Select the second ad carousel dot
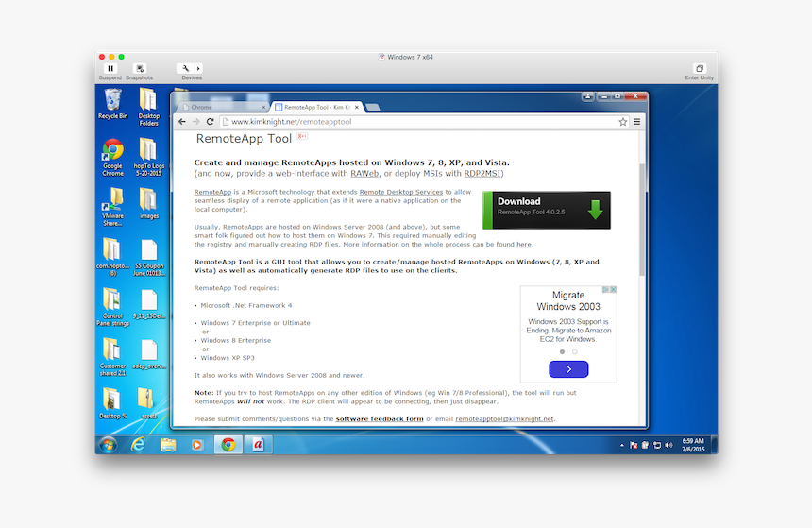The height and width of the screenshot is (528, 812). 574,351
